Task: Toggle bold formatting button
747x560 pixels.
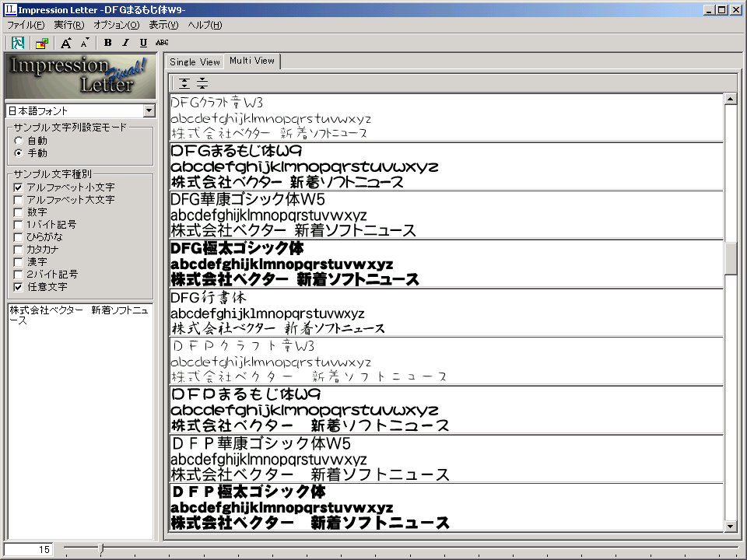Action: [x=107, y=43]
